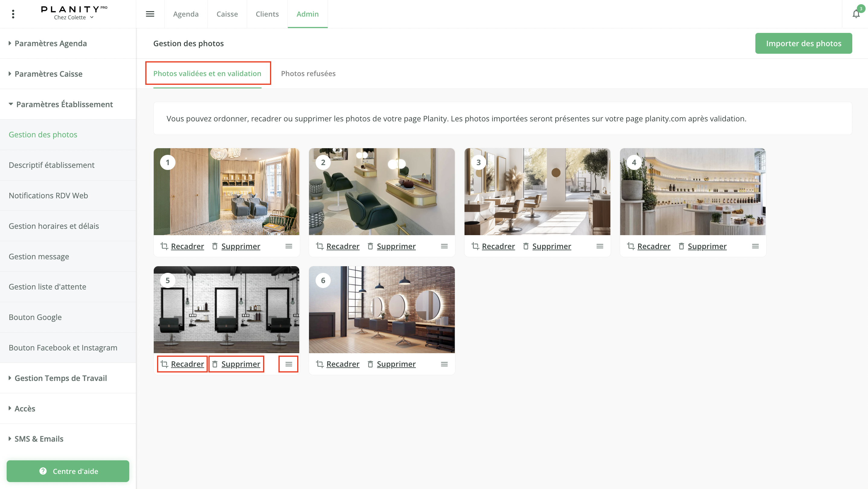
Task: Click reorder handle on photo 3
Action: click(x=600, y=246)
